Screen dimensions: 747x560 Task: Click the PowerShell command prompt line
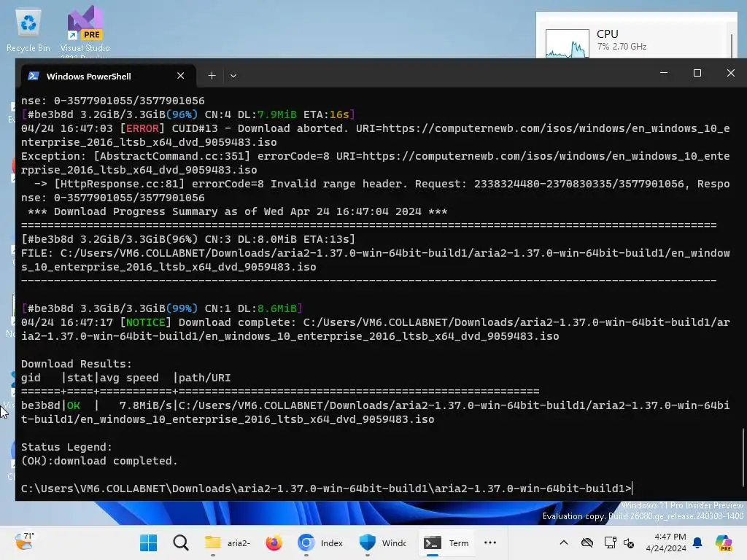click(326, 488)
